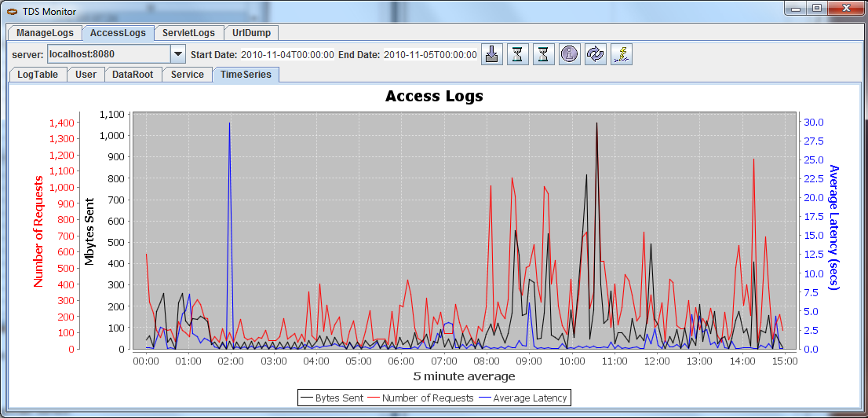Click the localhost:8080 server field
868x418 pixels.
[x=108, y=54]
